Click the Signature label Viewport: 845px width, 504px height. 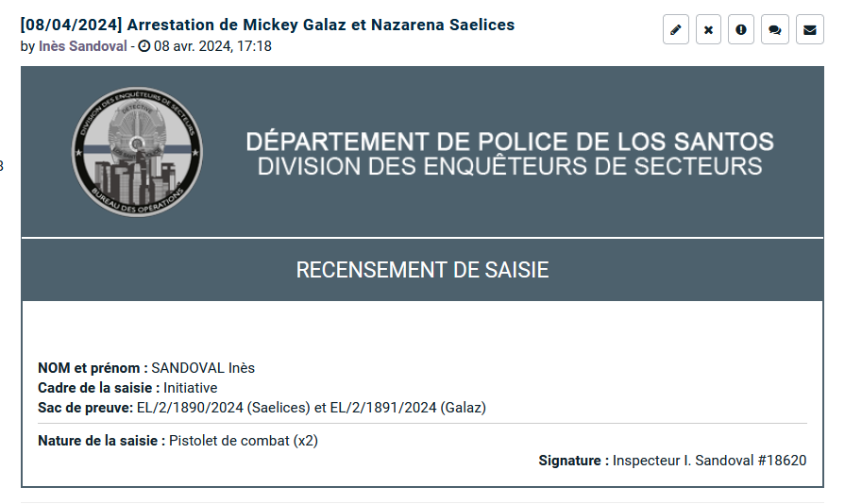(x=573, y=461)
